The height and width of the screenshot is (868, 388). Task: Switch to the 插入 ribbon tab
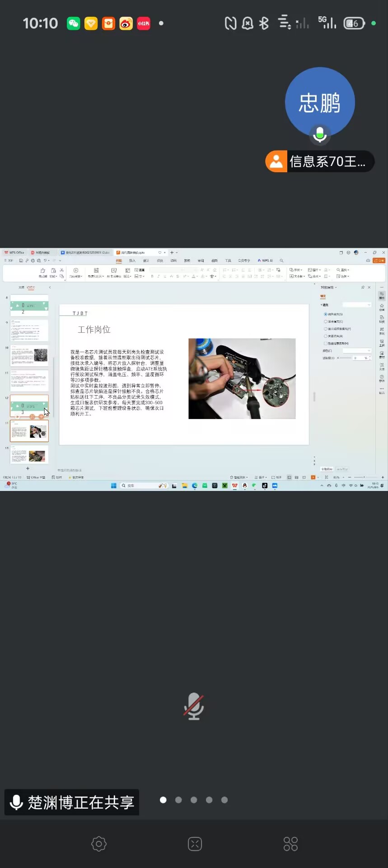pyautogui.click(x=132, y=261)
